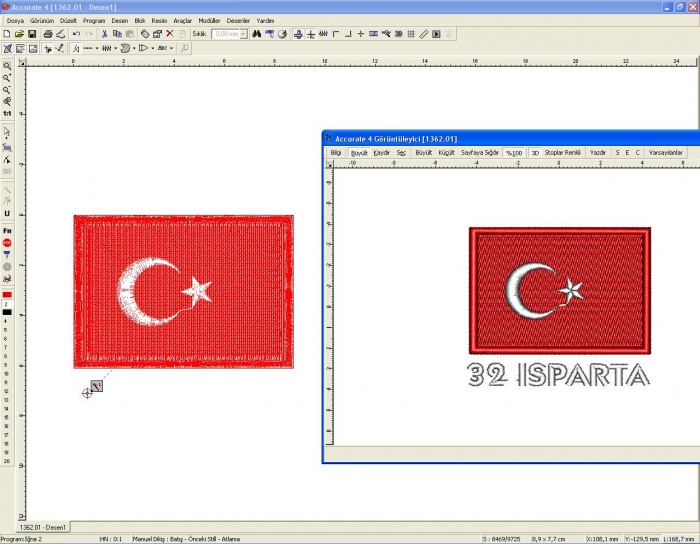Click the Save disk icon
This screenshot has width=700, height=544.
[x=32, y=34]
